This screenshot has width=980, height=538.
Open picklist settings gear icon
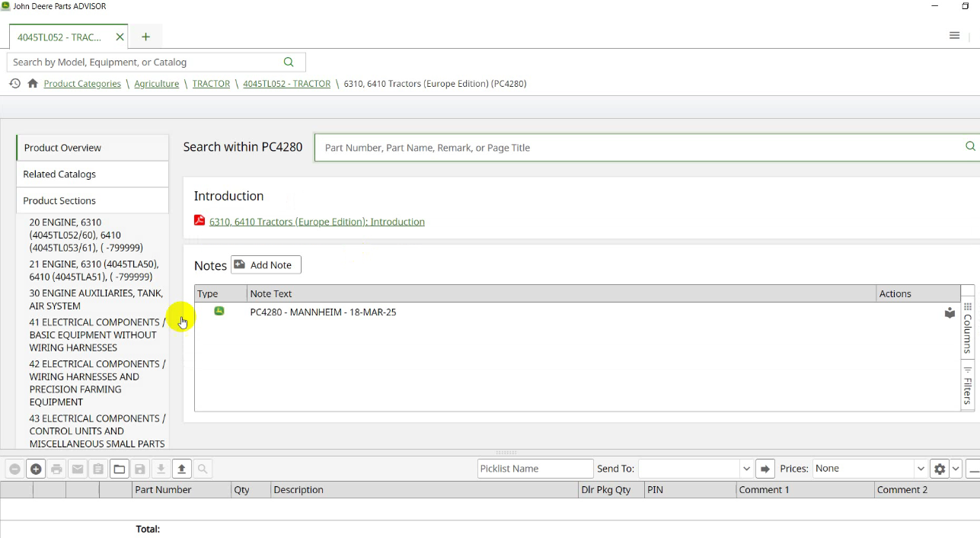[x=940, y=469]
